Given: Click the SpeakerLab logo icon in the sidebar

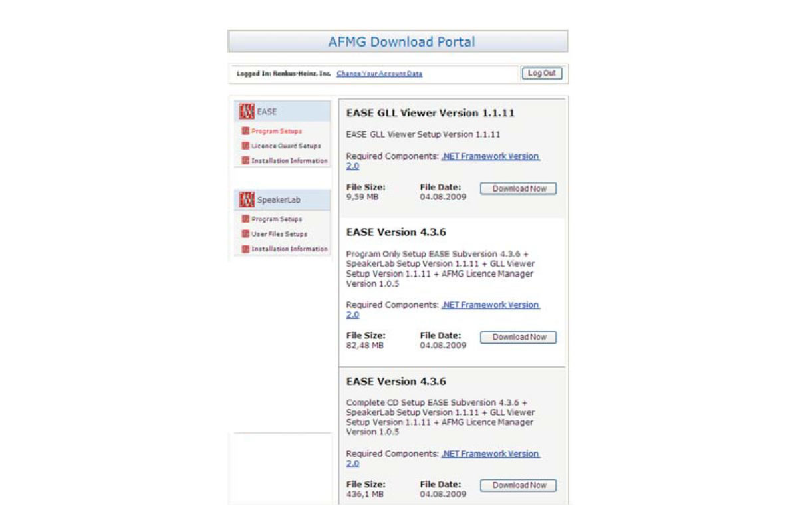Looking at the screenshot, I should pos(247,199).
